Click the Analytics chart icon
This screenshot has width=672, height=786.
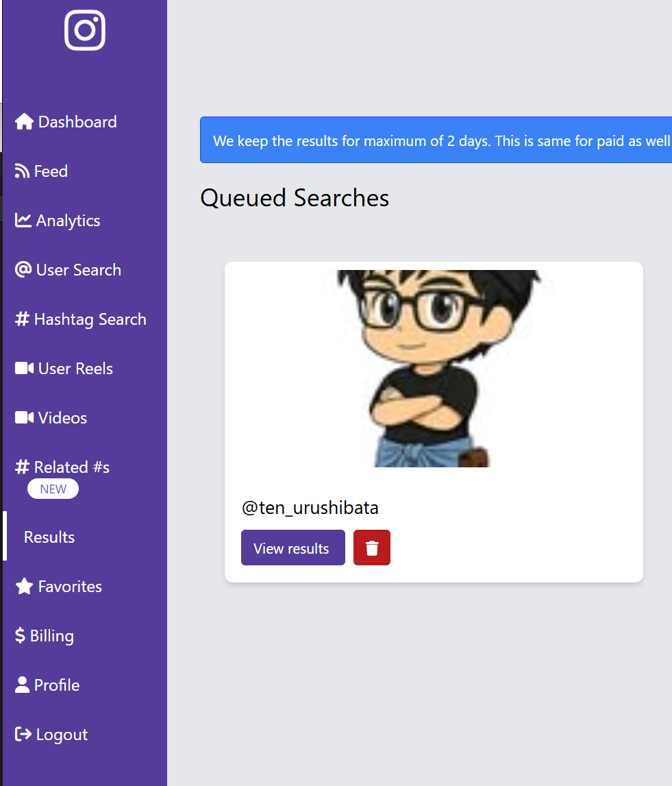[x=23, y=221]
